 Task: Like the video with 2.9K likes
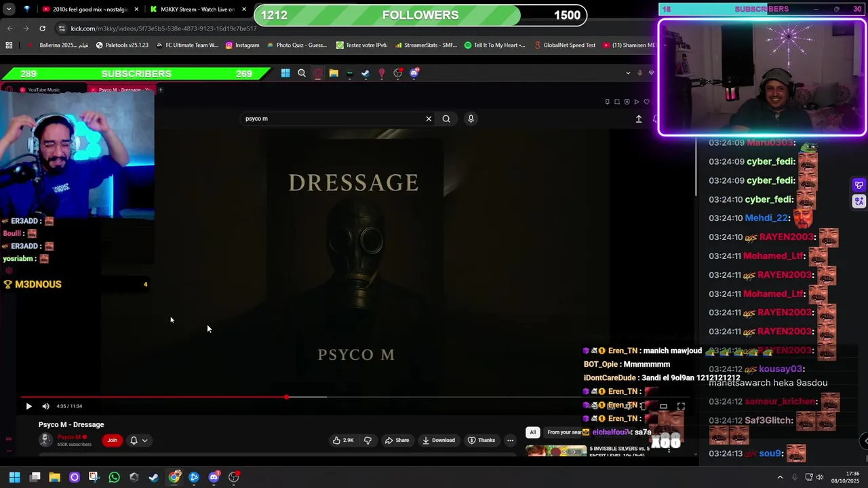click(x=343, y=440)
